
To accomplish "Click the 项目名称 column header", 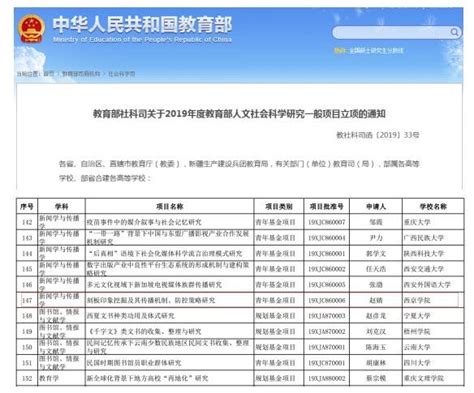I will [170, 207].
